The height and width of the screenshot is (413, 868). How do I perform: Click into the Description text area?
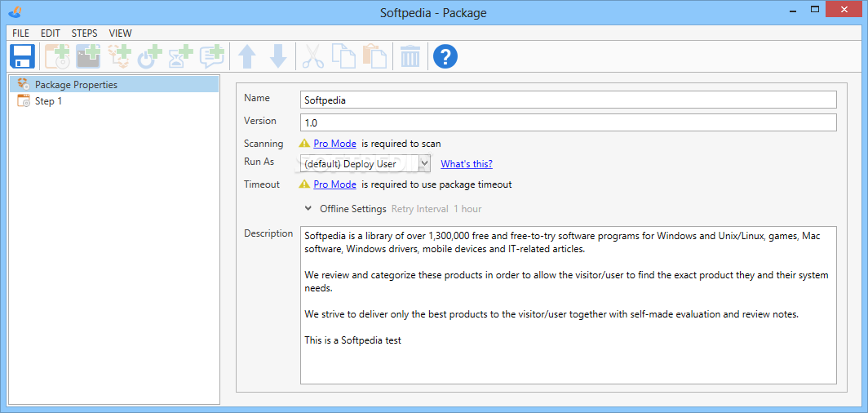[x=568, y=305]
